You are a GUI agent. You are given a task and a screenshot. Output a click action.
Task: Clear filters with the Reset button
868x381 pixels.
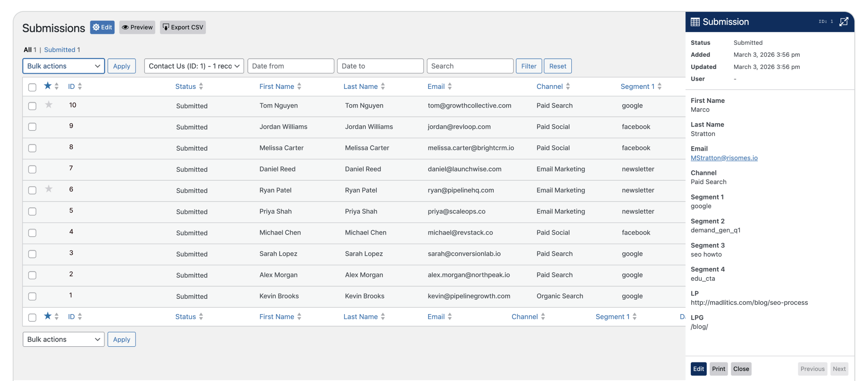558,66
